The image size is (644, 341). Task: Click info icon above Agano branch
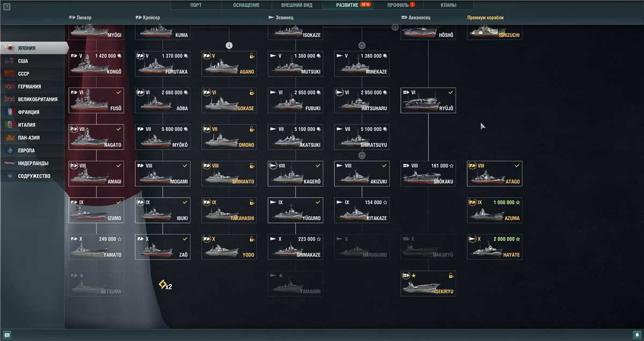(x=229, y=46)
